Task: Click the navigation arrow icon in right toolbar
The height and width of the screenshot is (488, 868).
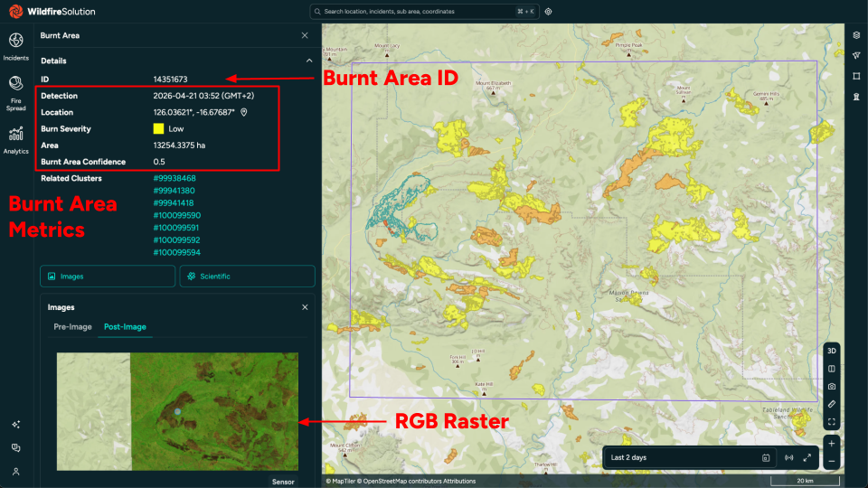Action: 856,55
